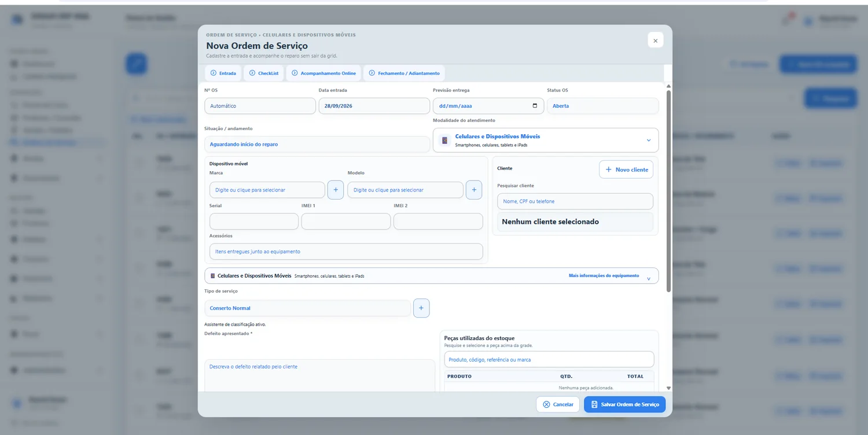Screen dimensions: 868x435
Task: Click the dialog's vertical scrollbar thumb
Action: [669, 191]
